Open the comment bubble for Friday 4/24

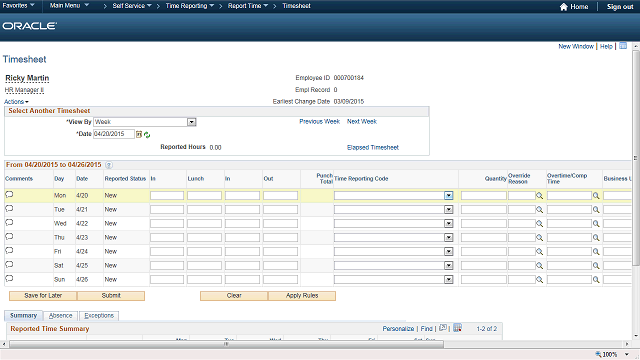pos(9,251)
